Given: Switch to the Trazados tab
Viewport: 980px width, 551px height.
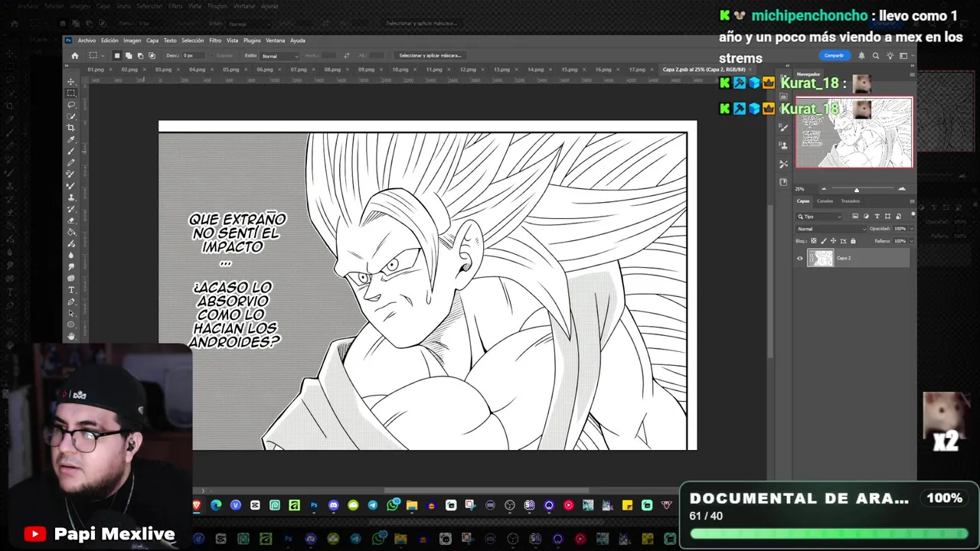Looking at the screenshot, I should point(851,201).
